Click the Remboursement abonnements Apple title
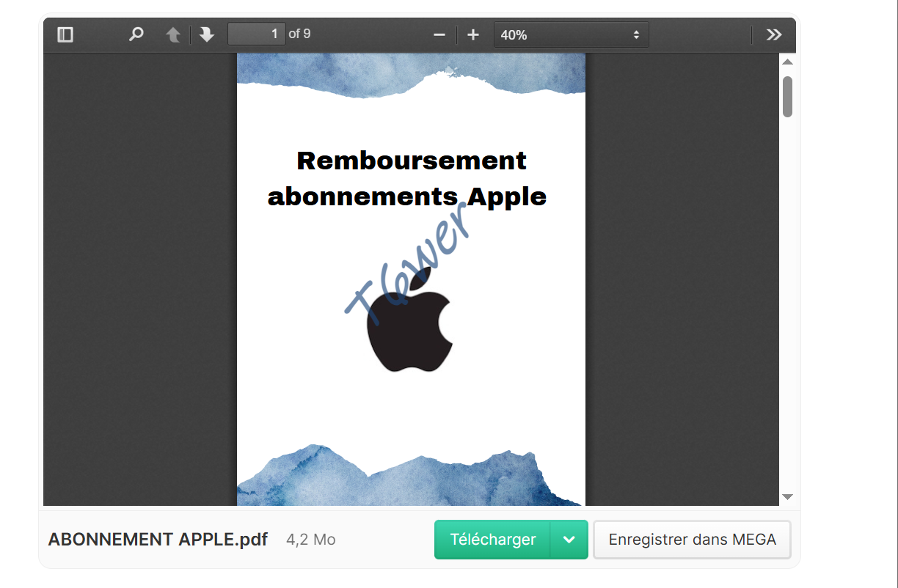 tap(407, 178)
